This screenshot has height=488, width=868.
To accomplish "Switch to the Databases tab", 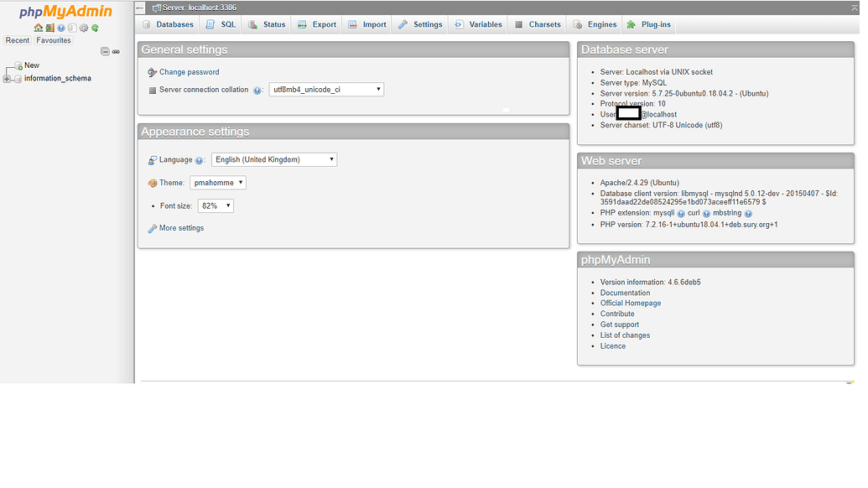I will pyautogui.click(x=169, y=24).
